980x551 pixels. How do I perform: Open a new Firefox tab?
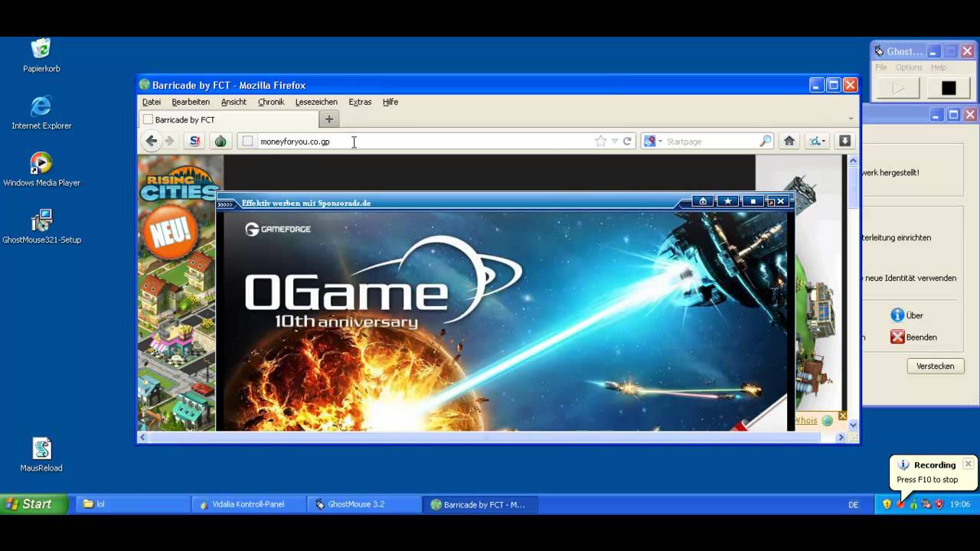pos(329,119)
